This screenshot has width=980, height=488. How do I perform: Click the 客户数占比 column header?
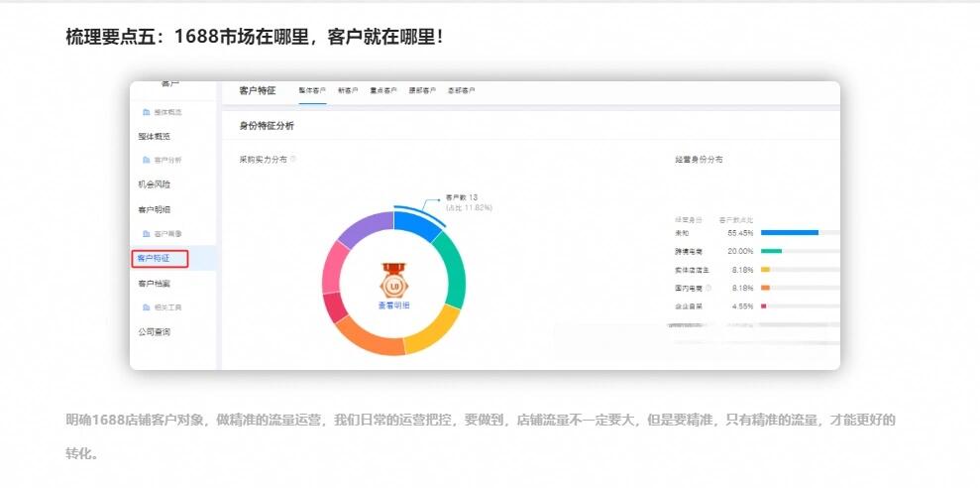click(x=736, y=220)
